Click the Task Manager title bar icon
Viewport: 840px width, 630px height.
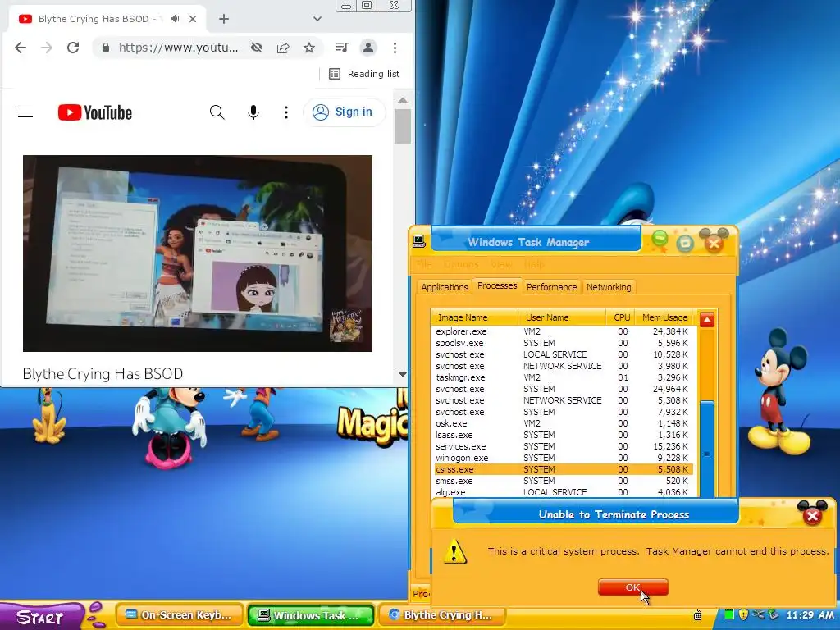(x=419, y=242)
